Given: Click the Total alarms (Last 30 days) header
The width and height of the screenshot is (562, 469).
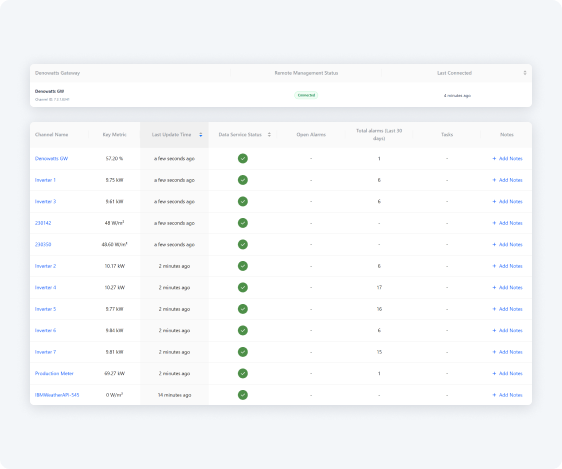Looking at the screenshot, I should click(379, 134).
